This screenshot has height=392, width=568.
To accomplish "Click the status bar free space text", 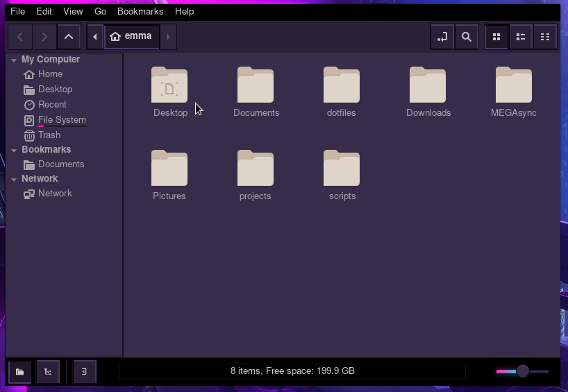I will tap(292, 371).
